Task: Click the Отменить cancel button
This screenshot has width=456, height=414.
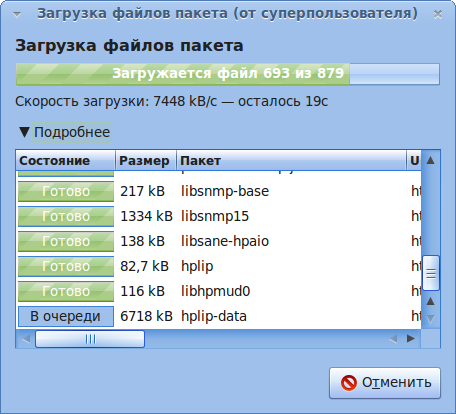Action: tap(385, 383)
